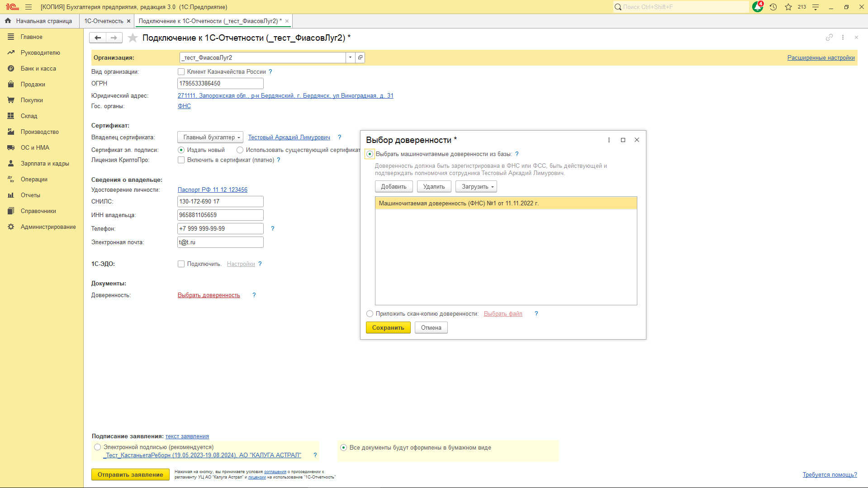
Task: Open Банк и касса section
Action: (38, 68)
